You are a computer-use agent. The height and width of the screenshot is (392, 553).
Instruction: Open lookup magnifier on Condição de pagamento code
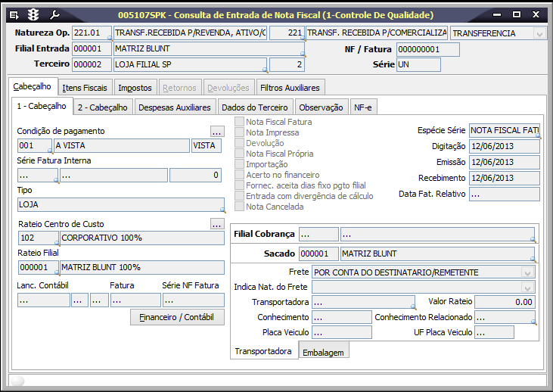coord(50,151)
